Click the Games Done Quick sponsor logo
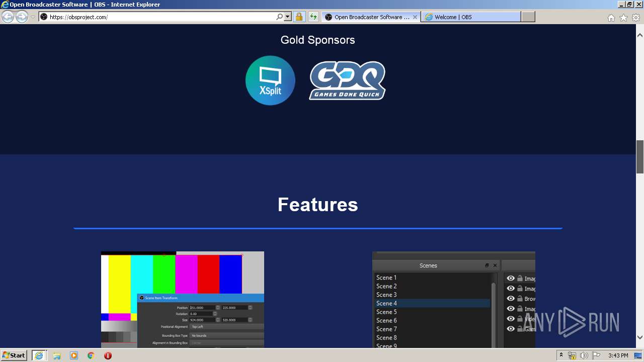 pos(347,80)
